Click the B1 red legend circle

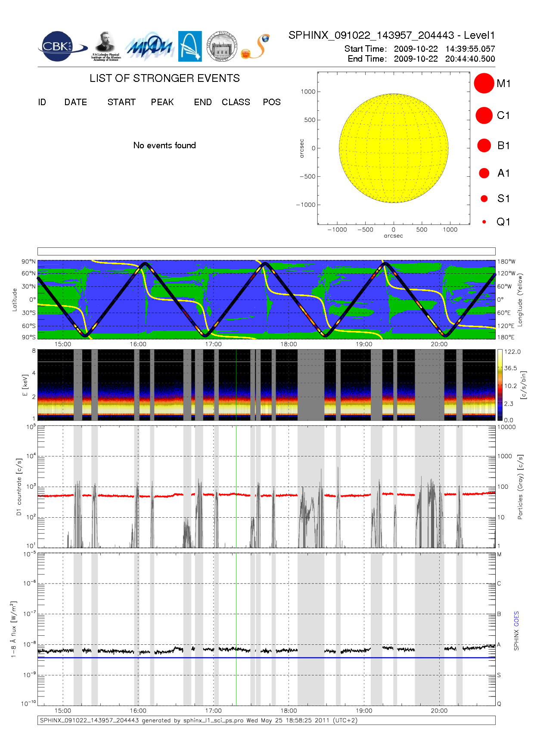[484, 145]
